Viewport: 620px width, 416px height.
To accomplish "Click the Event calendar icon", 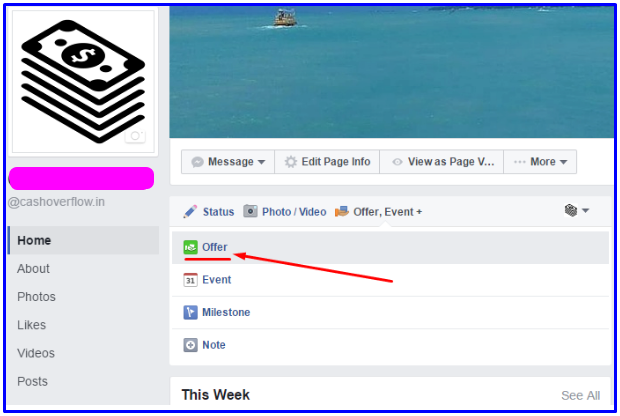I will pyautogui.click(x=190, y=280).
